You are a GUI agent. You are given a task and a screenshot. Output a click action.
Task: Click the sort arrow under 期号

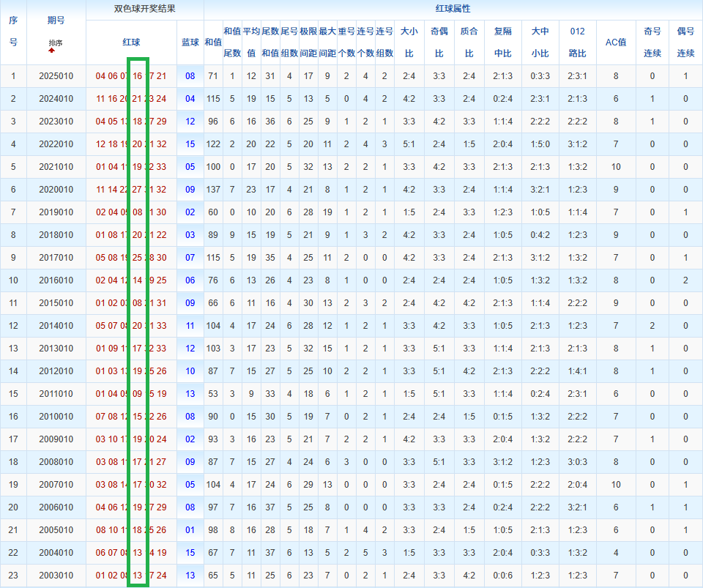pyautogui.click(x=52, y=51)
